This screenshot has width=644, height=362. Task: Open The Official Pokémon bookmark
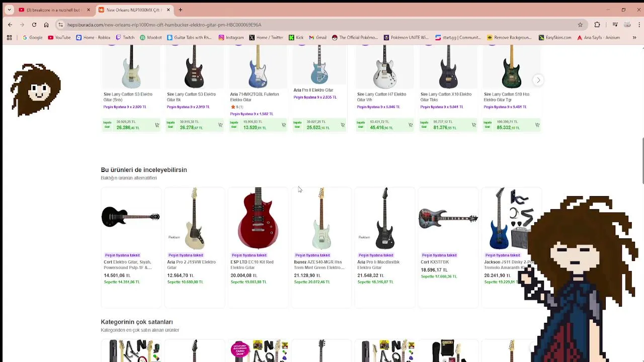pos(355,37)
